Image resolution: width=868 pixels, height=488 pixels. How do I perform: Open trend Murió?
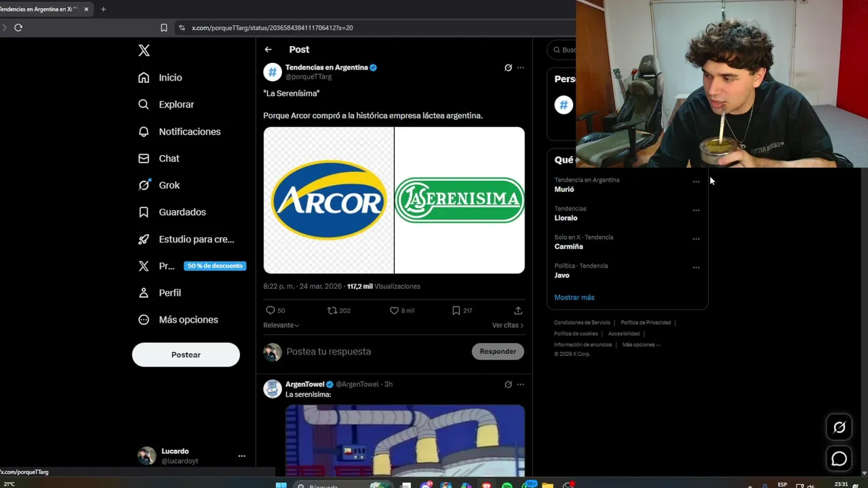(564, 189)
